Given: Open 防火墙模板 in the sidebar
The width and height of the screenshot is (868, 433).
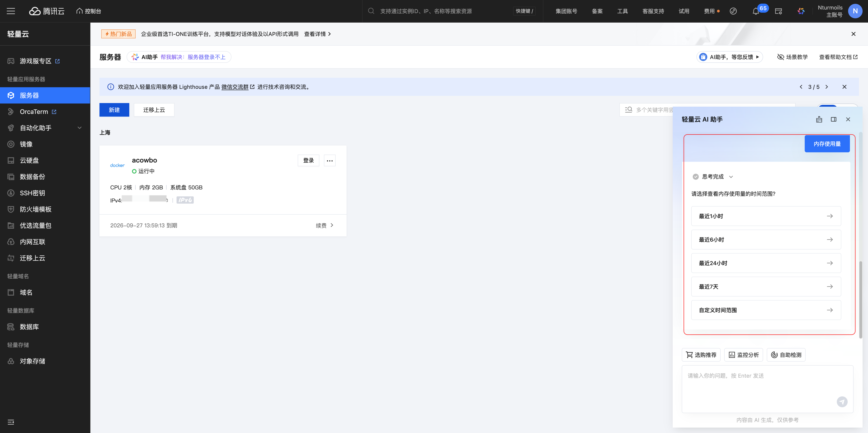Looking at the screenshot, I should pos(35,209).
